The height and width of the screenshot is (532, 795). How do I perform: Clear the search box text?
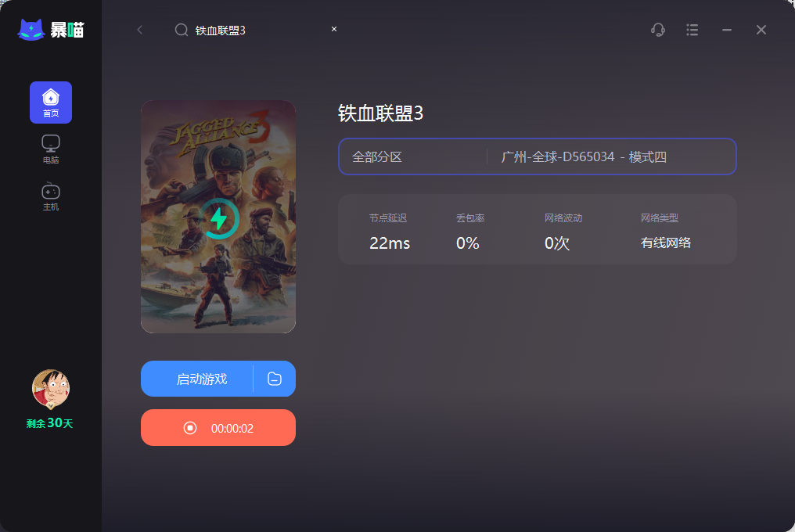(334, 29)
